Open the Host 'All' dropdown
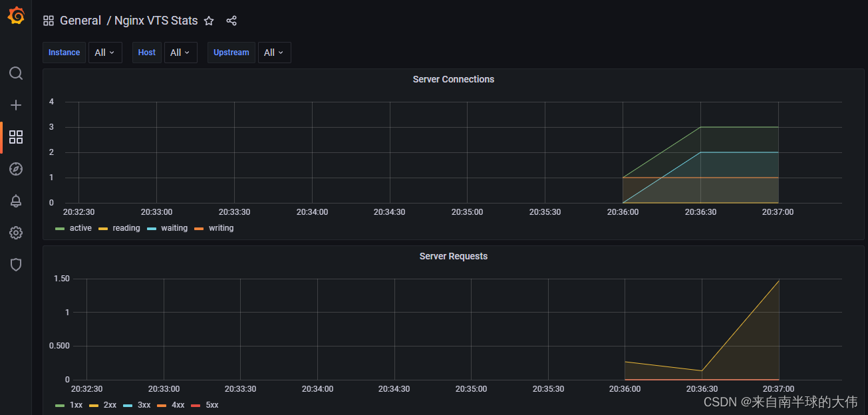Image resolution: width=868 pixels, height=415 pixels. coord(180,52)
